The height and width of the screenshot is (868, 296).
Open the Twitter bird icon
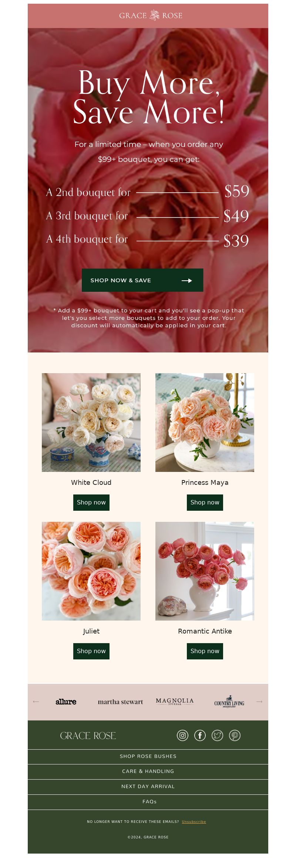click(x=217, y=735)
